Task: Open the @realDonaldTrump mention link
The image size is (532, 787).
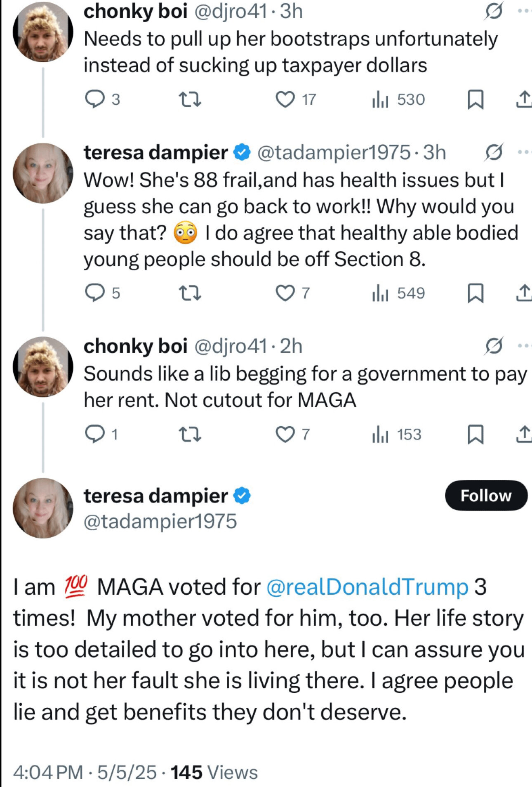Action: pos(367,587)
